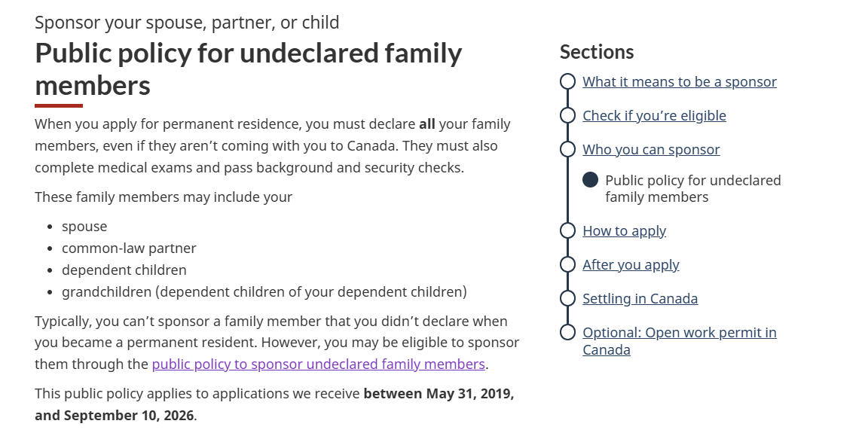Open Who you can sponsor section
868x439 pixels.
tap(651, 150)
